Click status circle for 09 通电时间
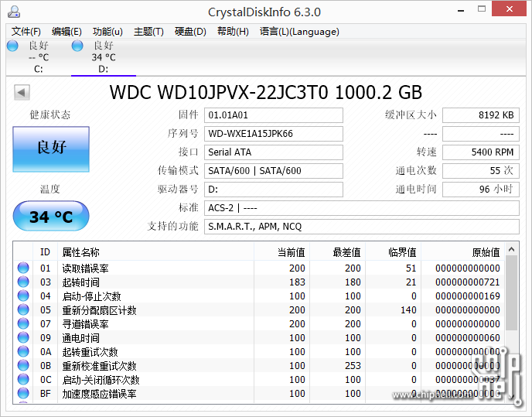 tap(23, 337)
